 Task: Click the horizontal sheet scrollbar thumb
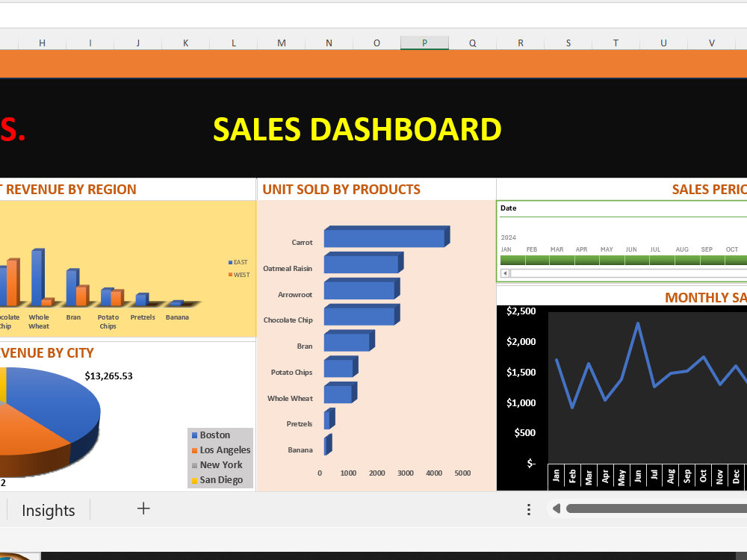pos(657,509)
